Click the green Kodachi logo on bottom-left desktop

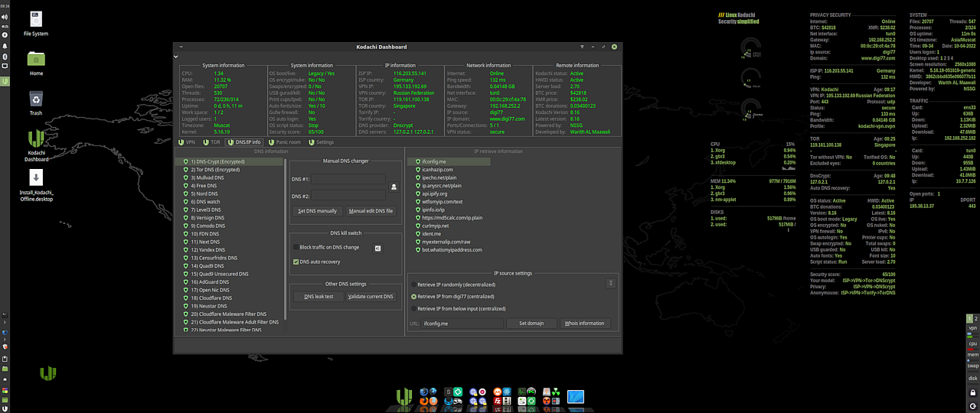(x=48, y=373)
